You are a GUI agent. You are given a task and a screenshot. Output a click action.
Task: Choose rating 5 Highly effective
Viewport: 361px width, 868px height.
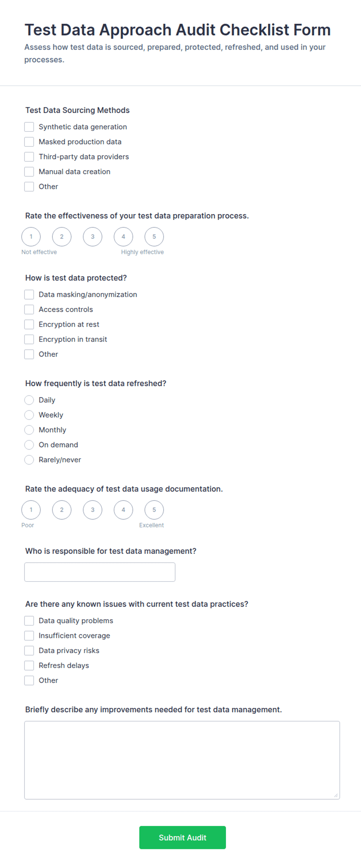click(154, 237)
